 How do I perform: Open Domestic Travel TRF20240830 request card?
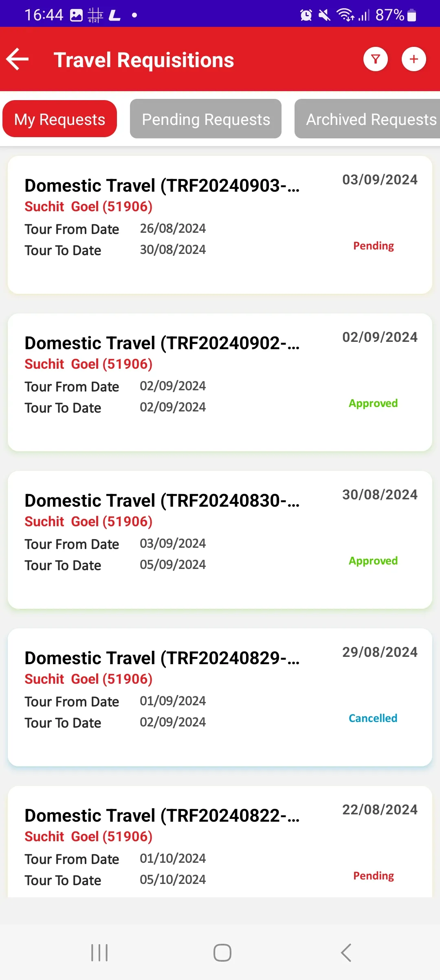coord(220,540)
